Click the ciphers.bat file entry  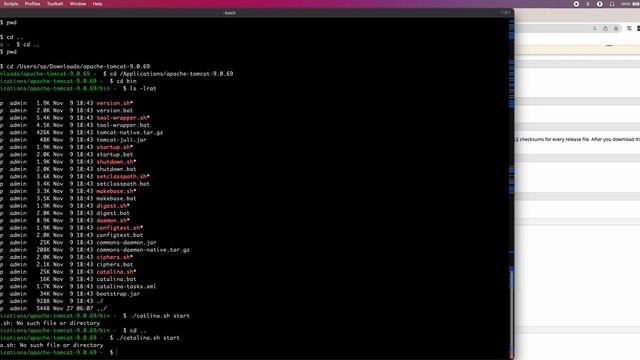pos(115,264)
